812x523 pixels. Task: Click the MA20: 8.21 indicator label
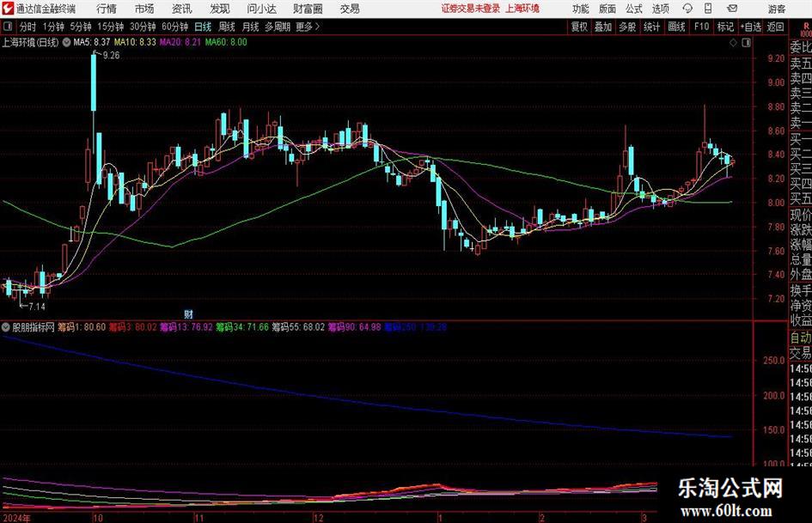[180, 42]
